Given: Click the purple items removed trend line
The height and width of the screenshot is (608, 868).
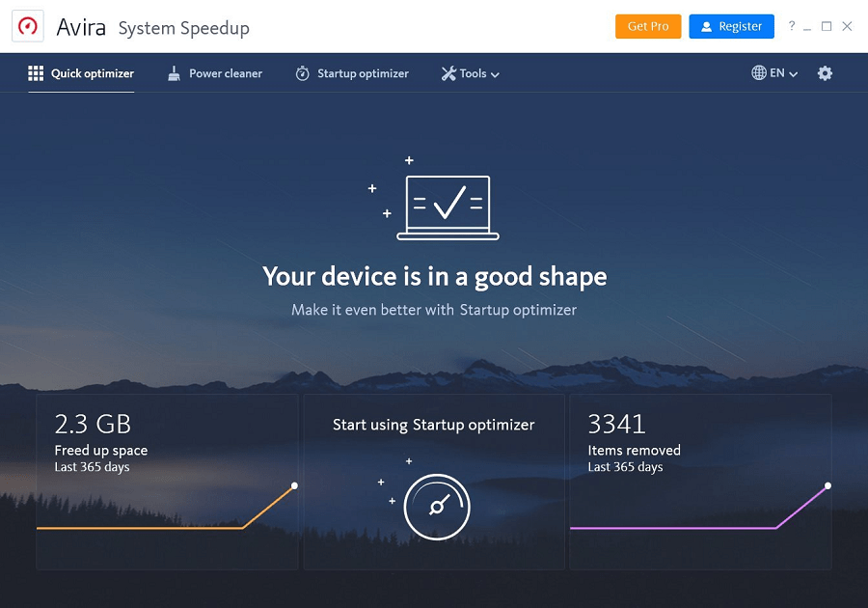Looking at the screenshot, I should click(x=697, y=528).
